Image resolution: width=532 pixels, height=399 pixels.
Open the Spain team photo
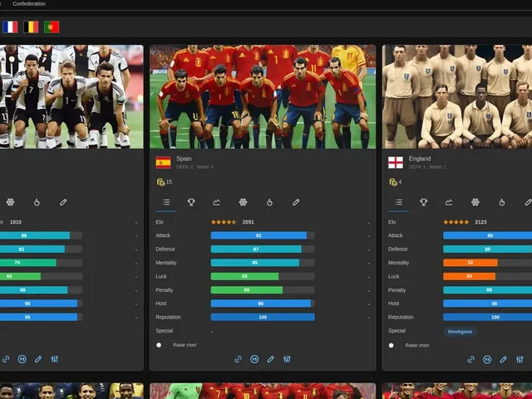(x=263, y=96)
